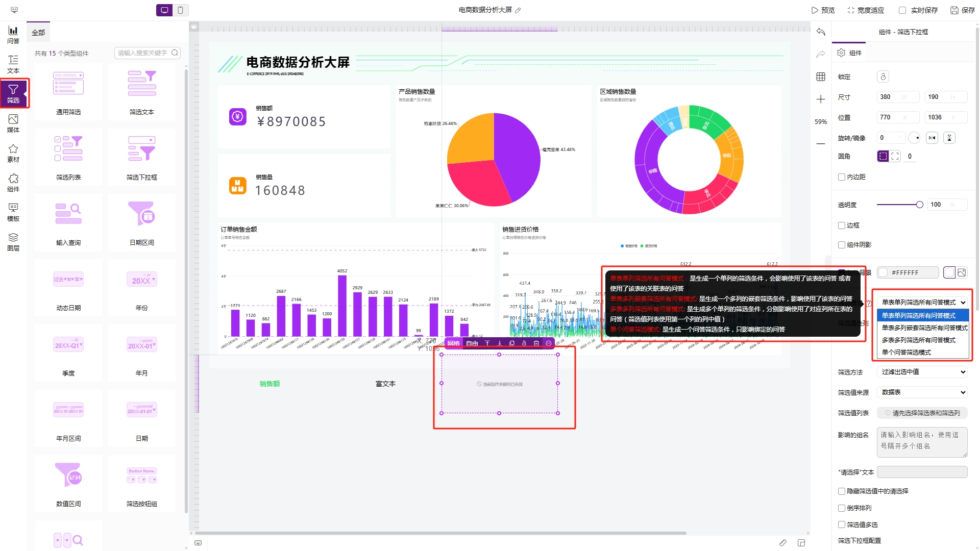Image resolution: width=980 pixels, height=551 pixels.
Task: Click the grid table icon in the side toolbar
Action: click(x=821, y=77)
